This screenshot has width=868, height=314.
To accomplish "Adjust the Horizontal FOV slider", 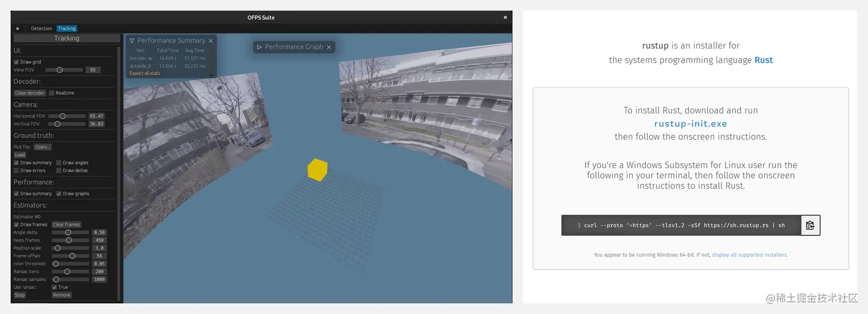I will pos(67,116).
